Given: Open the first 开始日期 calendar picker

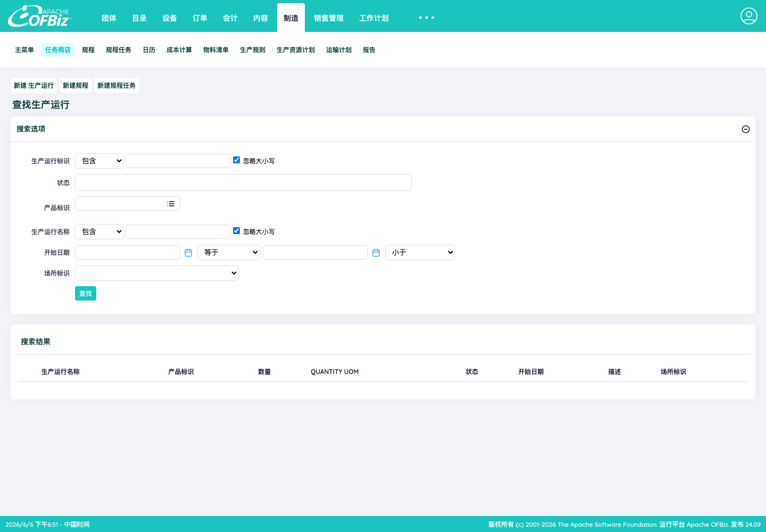Looking at the screenshot, I should [188, 253].
